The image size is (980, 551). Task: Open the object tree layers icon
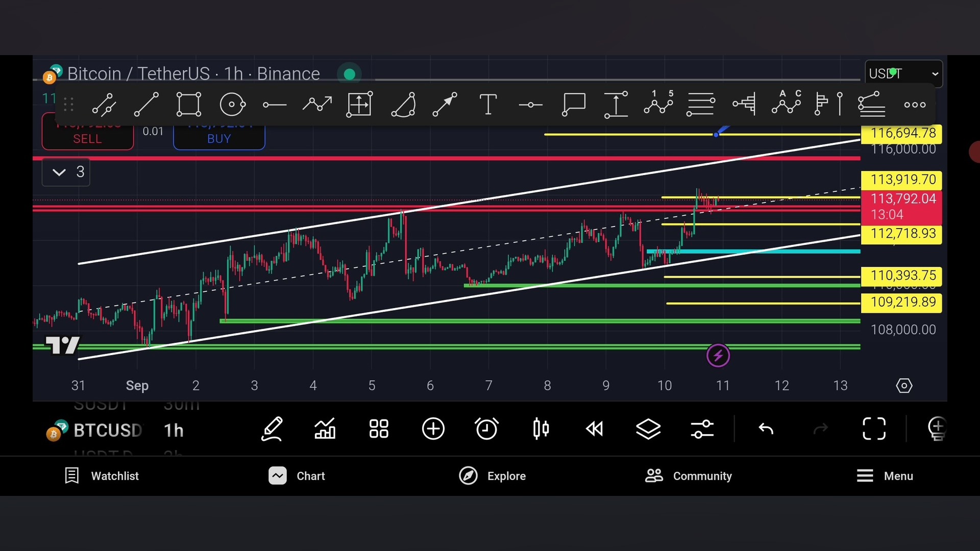[648, 429]
